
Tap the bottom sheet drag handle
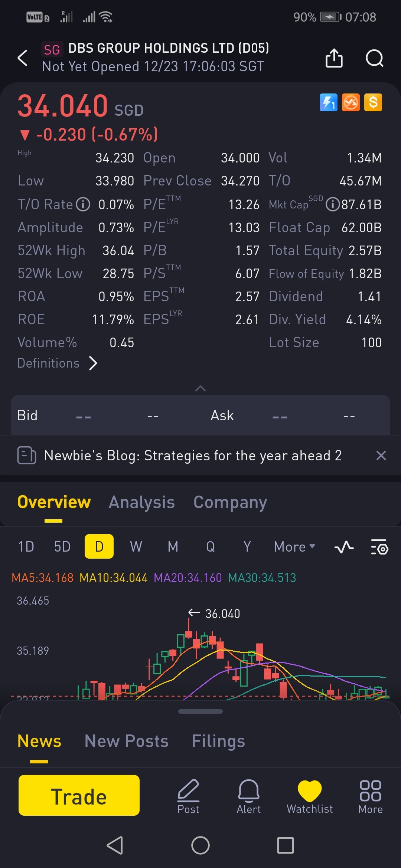pos(200,711)
